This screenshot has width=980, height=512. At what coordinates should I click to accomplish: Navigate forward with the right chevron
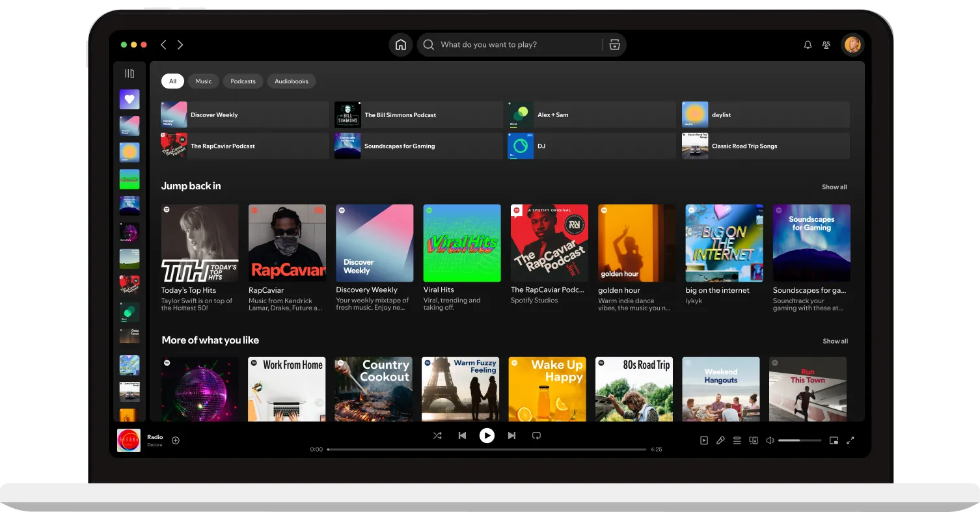click(x=180, y=44)
